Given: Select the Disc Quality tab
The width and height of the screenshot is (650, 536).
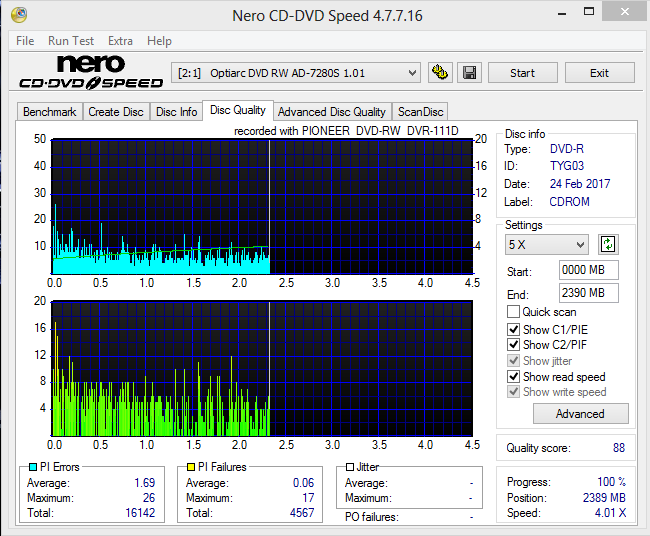Looking at the screenshot, I should tap(238, 110).
